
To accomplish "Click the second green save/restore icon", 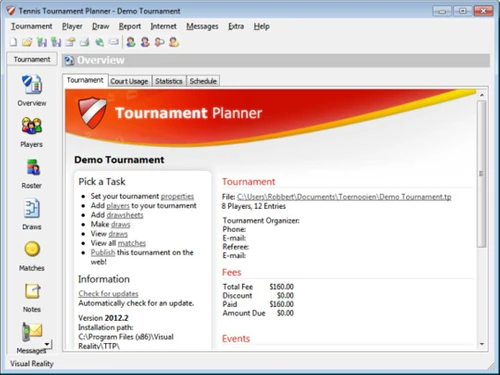I will pos(56,42).
